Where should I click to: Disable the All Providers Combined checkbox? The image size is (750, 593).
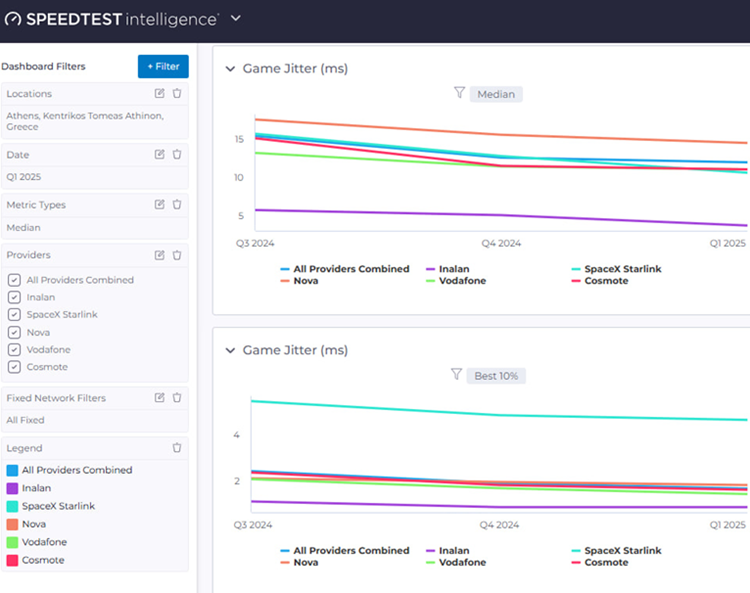pyautogui.click(x=14, y=280)
